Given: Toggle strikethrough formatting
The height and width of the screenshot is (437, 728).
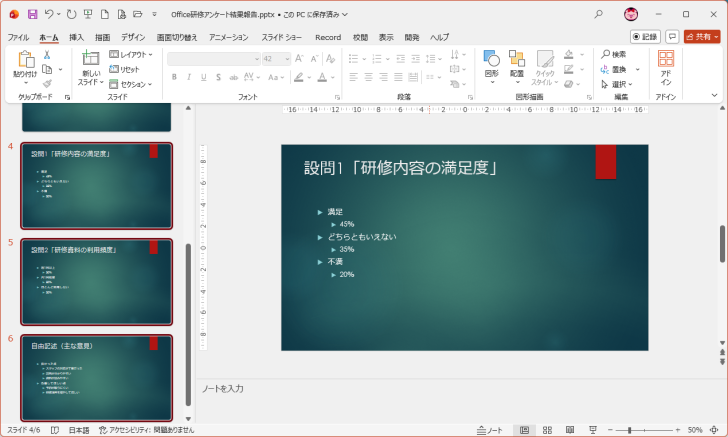Looking at the screenshot, I should pyautogui.click(x=234, y=77).
